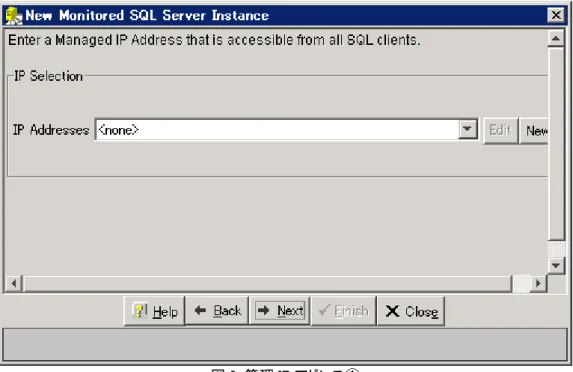The height and width of the screenshot is (372, 573).
Task: Open Help for this wizard
Action: pyautogui.click(x=155, y=311)
